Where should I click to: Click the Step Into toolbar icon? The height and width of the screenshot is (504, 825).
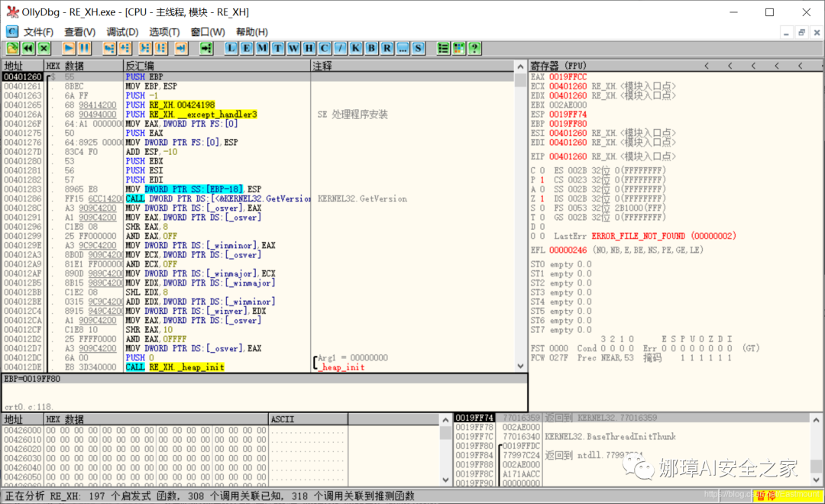click(109, 48)
